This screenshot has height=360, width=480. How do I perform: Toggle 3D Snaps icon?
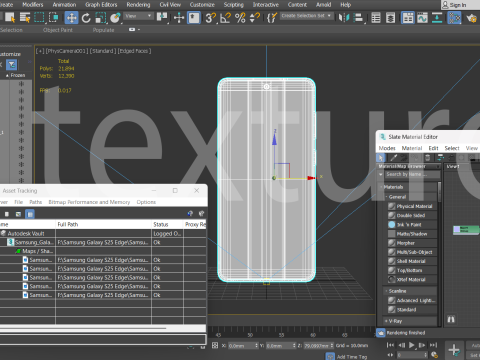point(210,17)
